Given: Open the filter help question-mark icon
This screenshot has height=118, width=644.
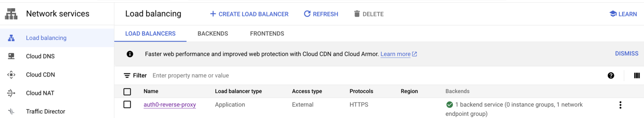Looking at the screenshot, I should [611, 75].
